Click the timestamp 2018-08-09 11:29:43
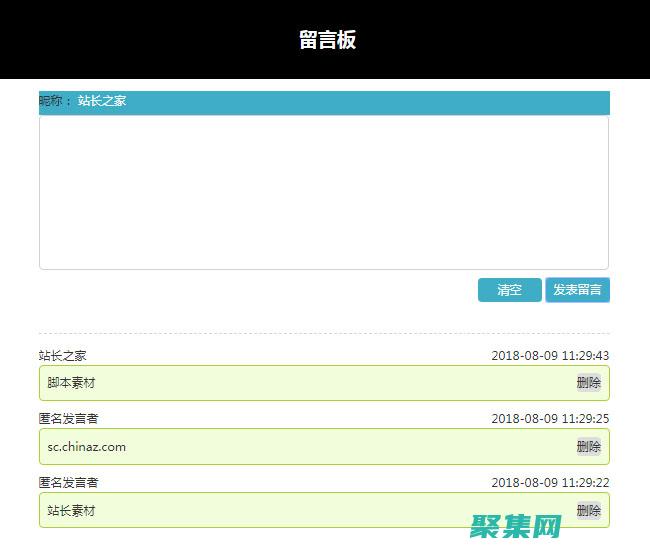 pyautogui.click(x=550, y=355)
